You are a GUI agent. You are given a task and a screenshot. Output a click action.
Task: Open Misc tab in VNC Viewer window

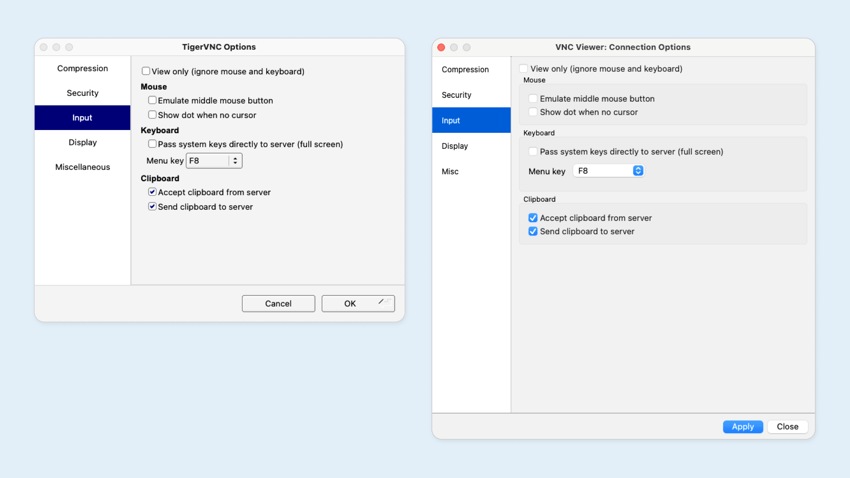[471, 171]
